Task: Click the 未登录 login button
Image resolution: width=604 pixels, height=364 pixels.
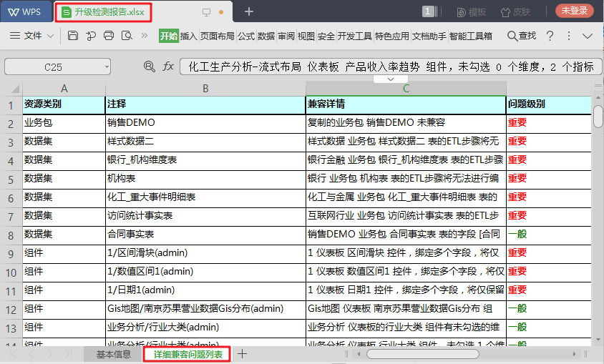Action: 575,11
